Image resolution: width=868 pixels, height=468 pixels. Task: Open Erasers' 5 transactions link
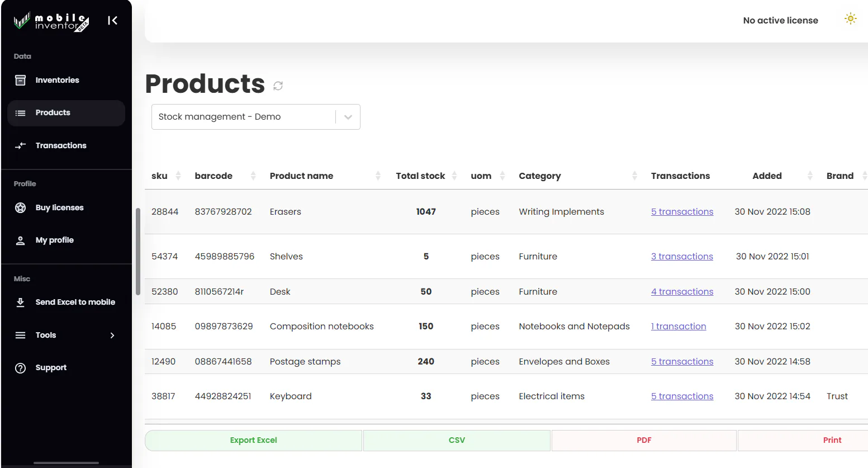coord(682,212)
